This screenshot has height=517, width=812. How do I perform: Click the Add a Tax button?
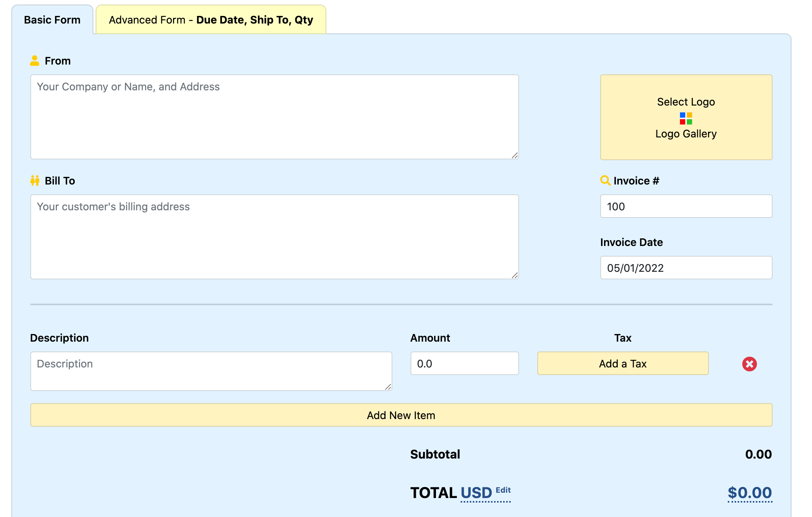(622, 363)
